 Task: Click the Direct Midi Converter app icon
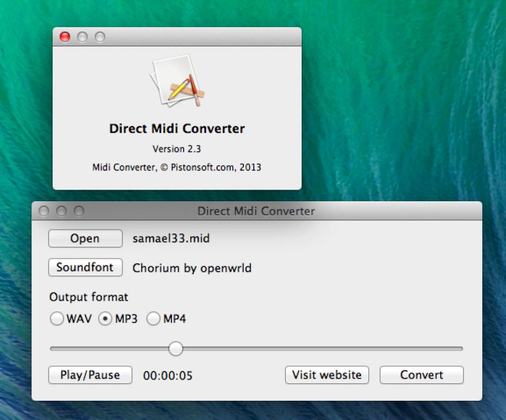(x=177, y=83)
